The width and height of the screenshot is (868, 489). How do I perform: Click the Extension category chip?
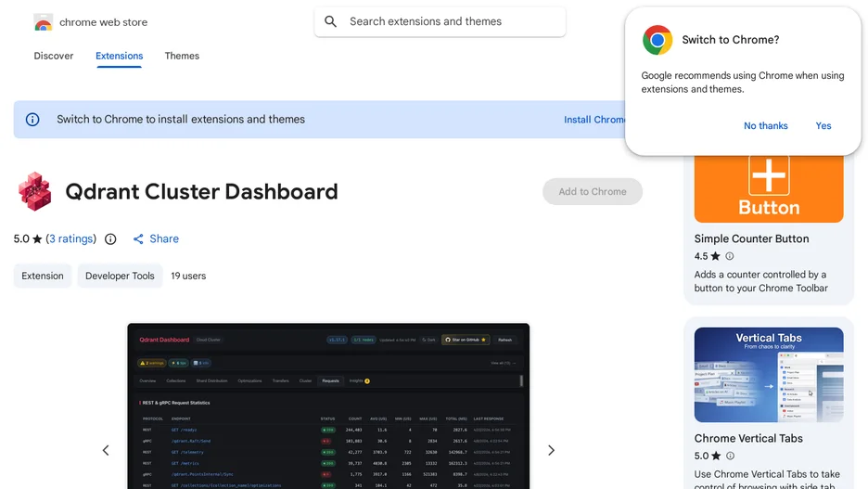pos(43,276)
